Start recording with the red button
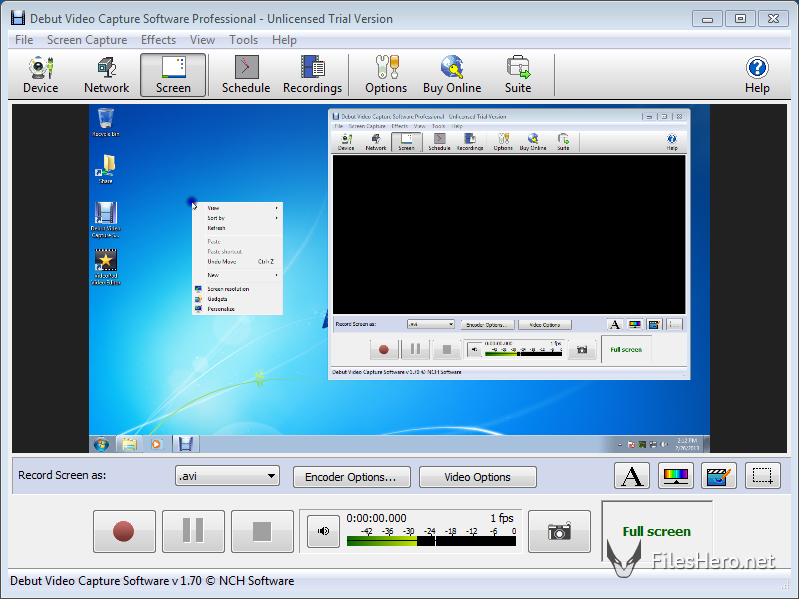The height and width of the screenshot is (599, 799). pyautogui.click(x=124, y=531)
